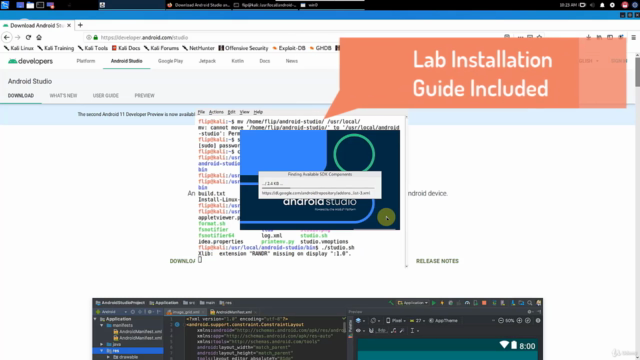Click the show desktop panel icon
The image size is (640, 360).
click(20, 5)
